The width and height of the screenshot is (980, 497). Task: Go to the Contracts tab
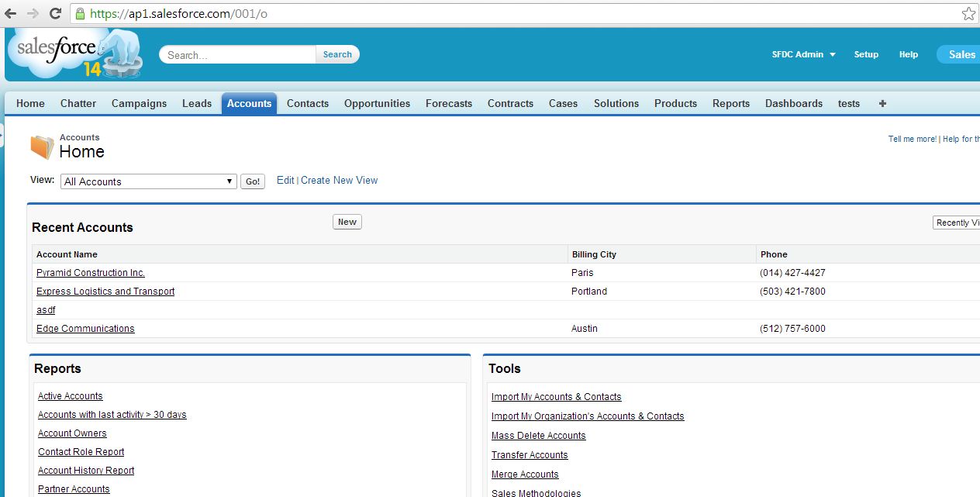click(x=510, y=103)
